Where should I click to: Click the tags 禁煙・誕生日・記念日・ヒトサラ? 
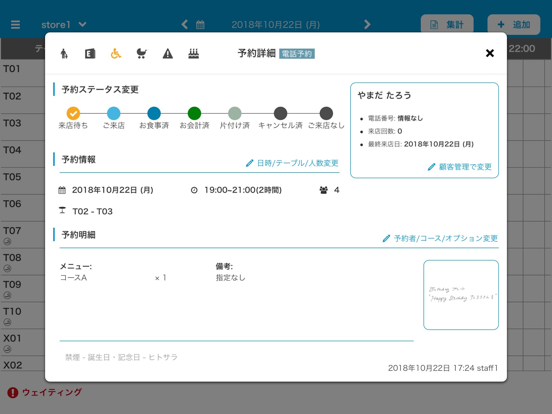121,357
